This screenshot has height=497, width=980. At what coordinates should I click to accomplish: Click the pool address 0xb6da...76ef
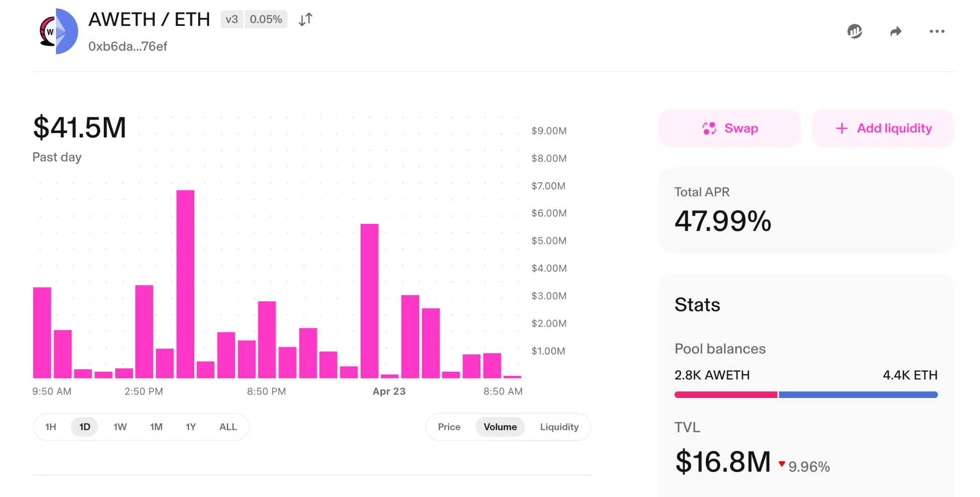[x=128, y=46]
